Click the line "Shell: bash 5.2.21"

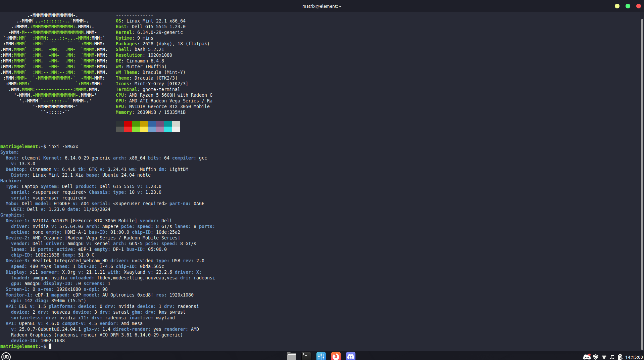tap(140, 49)
